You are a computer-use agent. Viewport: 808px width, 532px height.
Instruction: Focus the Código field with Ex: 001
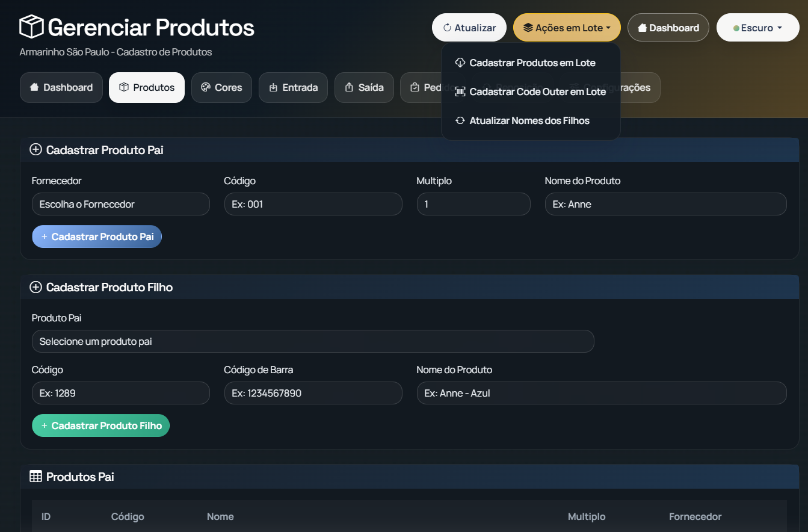[313, 204]
